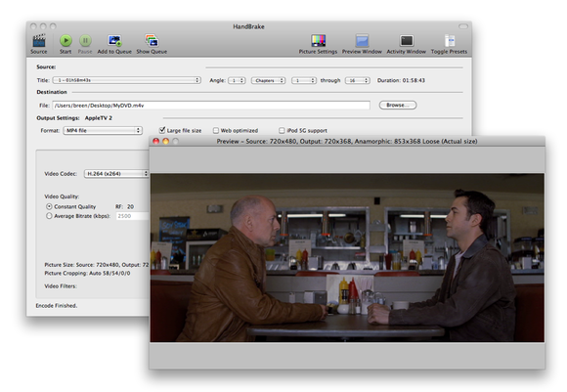Click the Average Bitrate field showing 2500

click(x=132, y=216)
